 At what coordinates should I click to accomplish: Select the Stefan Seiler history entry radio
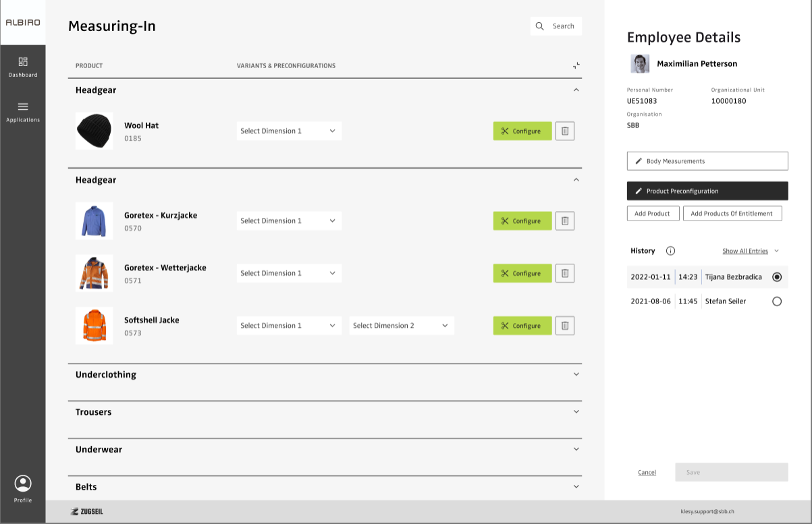coord(777,301)
